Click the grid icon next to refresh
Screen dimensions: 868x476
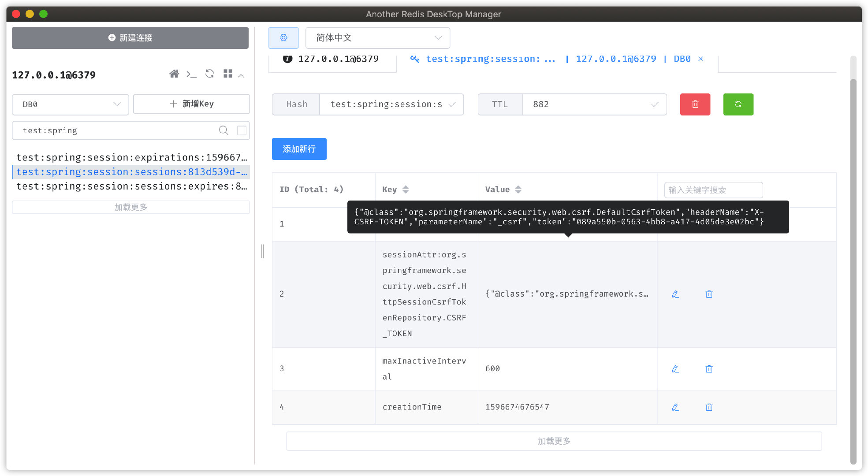(228, 74)
